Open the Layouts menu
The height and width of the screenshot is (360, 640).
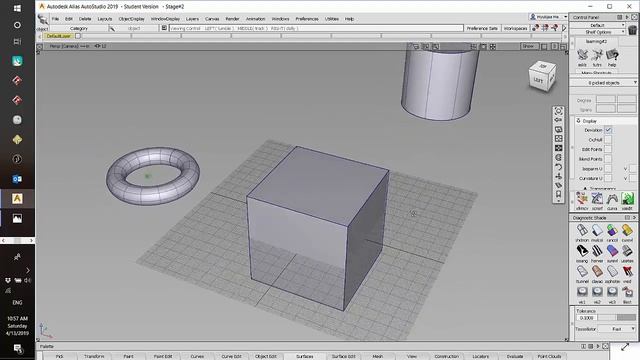click(x=104, y=19)
